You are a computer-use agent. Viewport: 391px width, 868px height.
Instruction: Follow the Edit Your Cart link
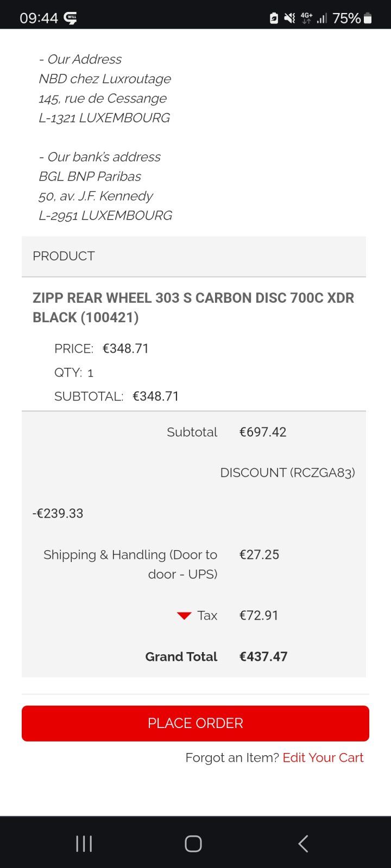[323, 757]
